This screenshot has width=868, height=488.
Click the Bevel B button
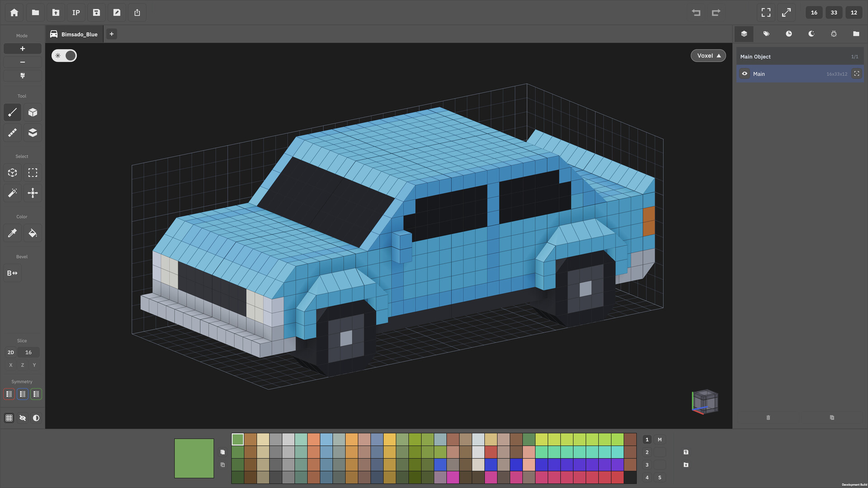[x=13, y=273]
